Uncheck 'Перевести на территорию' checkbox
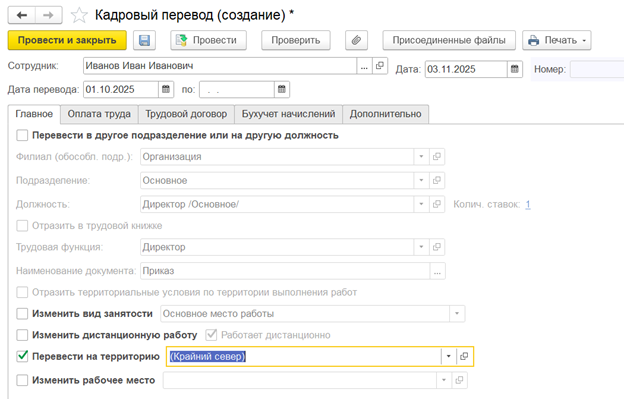The height and width of the screenshot is (399, 624). [22, 356]
